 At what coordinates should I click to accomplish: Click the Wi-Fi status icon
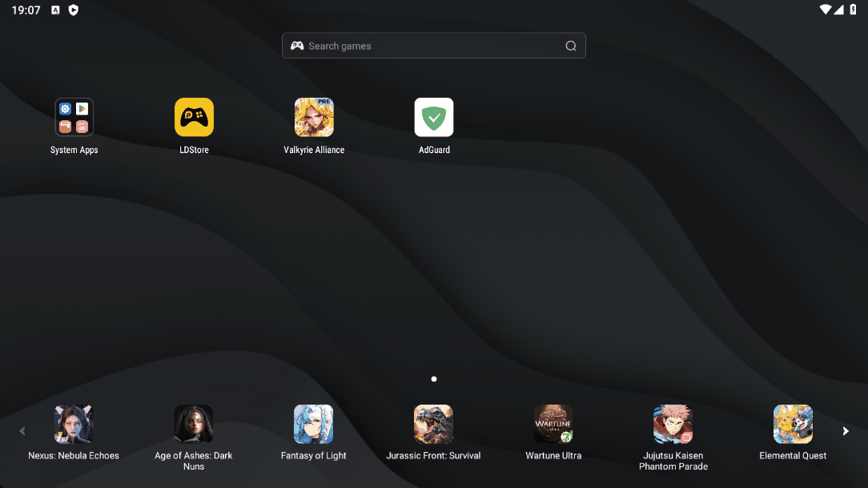tap(826, 10)
